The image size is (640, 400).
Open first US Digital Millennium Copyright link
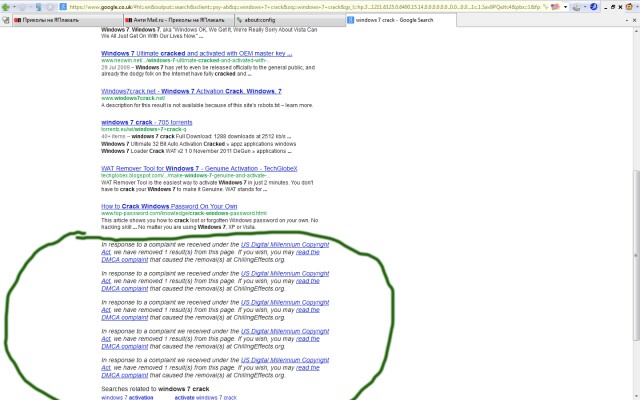[285, 244]
